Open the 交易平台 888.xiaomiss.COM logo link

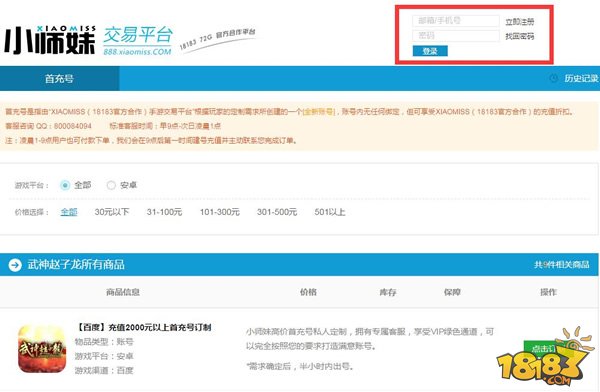[138, 41]
